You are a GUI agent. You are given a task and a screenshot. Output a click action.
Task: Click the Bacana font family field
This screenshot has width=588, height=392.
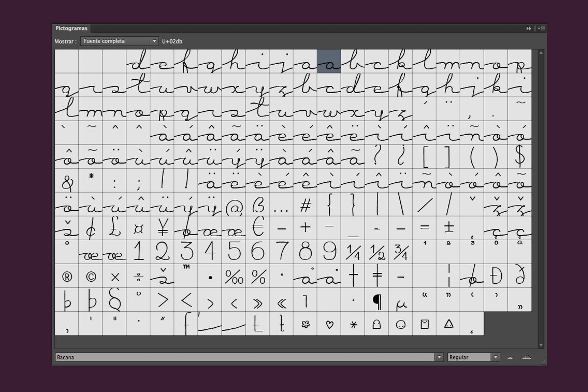point(245,357)
